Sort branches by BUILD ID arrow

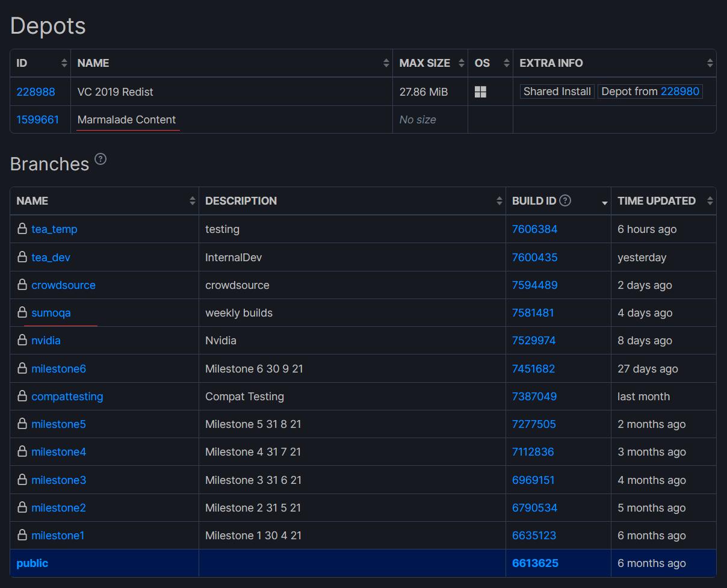[604, 203]
